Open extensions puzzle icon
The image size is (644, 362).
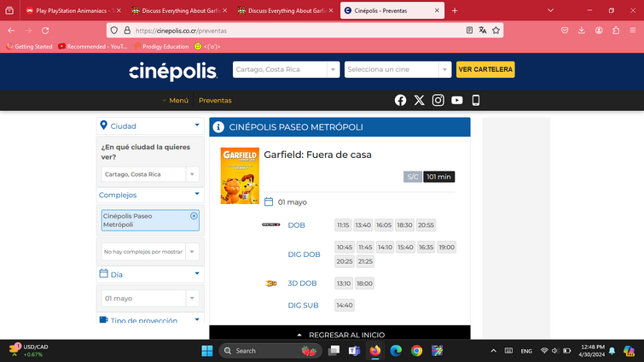616,31
